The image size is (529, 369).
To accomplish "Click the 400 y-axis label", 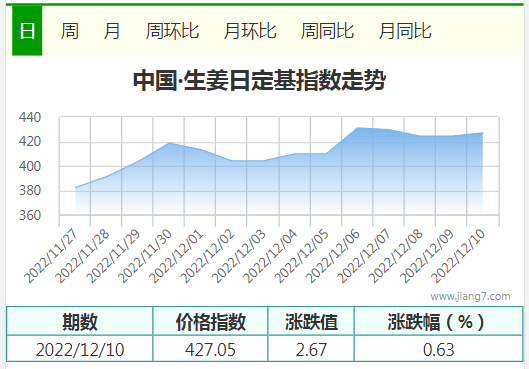I will click(30, 166).
